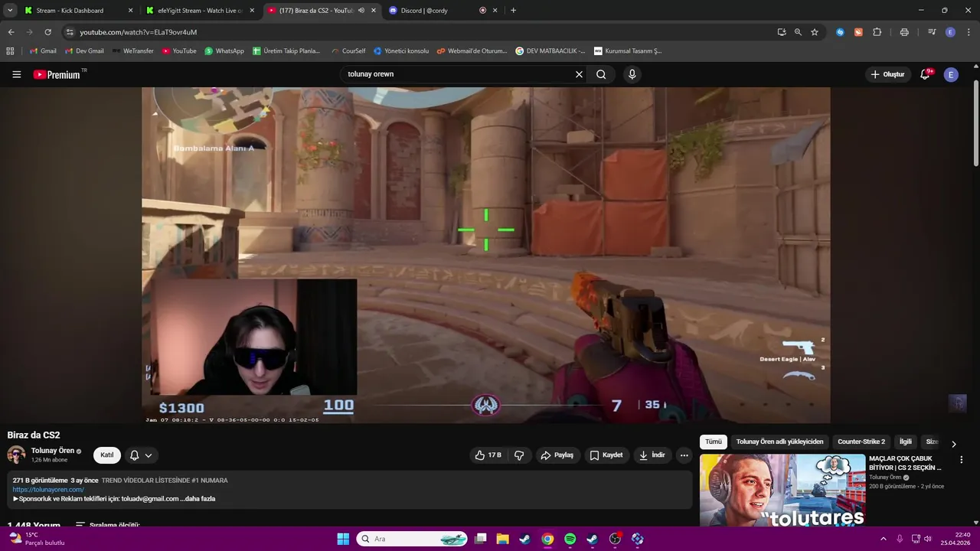Click the Windows Start button
This screenshot has height=551, width=980.
[343, 539]
